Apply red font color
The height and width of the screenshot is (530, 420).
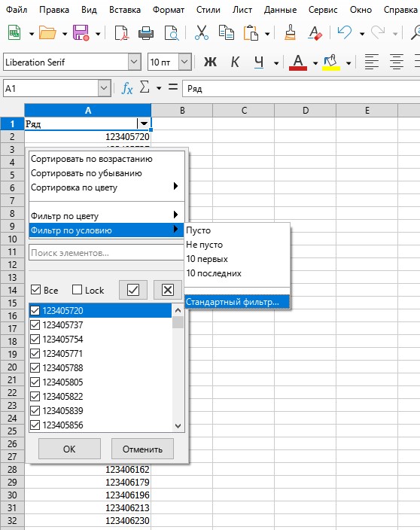(x=297, y=62)
